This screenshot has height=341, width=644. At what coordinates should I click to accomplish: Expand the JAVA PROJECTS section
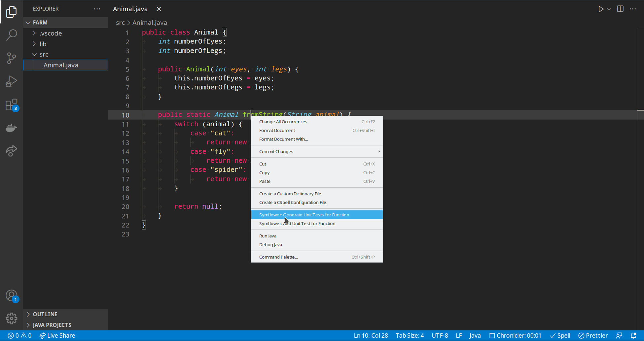66,325
